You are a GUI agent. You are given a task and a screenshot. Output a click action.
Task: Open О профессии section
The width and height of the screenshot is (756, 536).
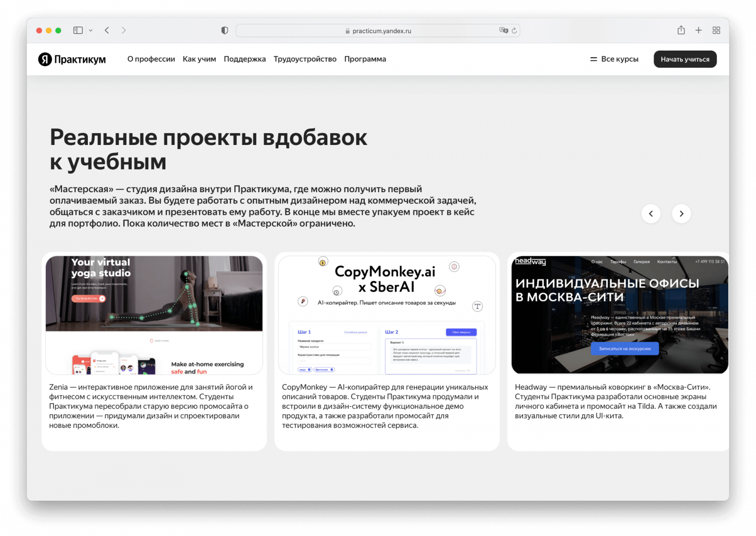click(151, 59)
